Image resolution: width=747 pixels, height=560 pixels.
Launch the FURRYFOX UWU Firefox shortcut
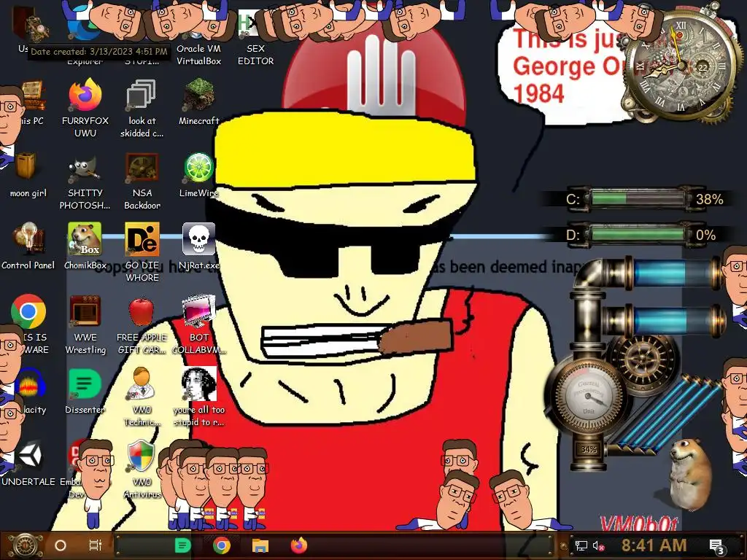[85, 109]
